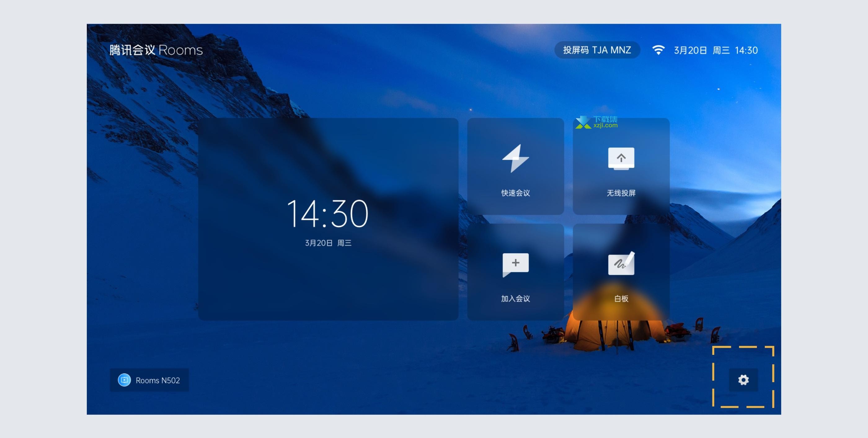Screen dimensions: 868x438
Task: Click the Rooms N502 room label
Action: (x=149, y=380)
